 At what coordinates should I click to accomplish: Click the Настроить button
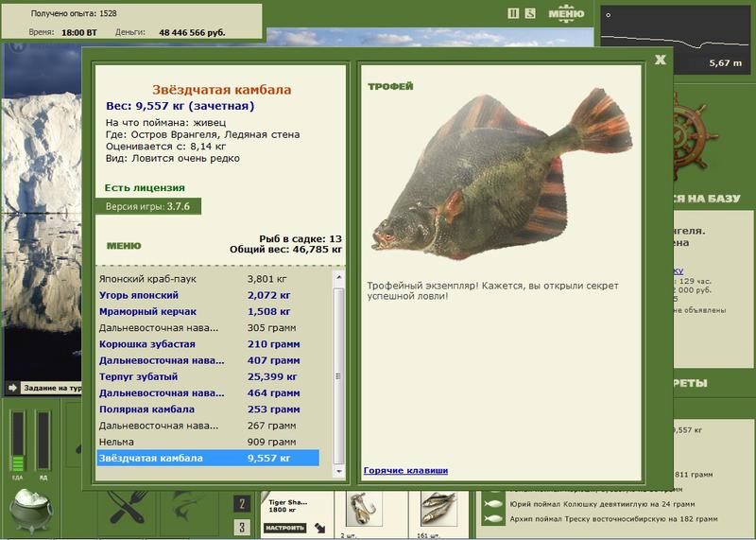pyautogui.click(x=285, y=528)
